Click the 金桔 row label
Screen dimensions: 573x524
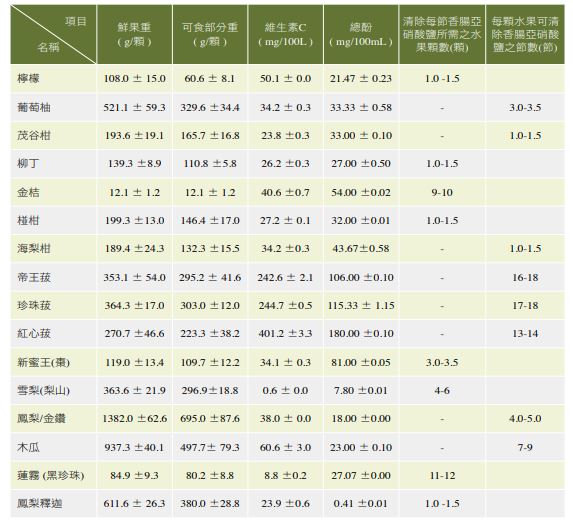coord(28,192)
